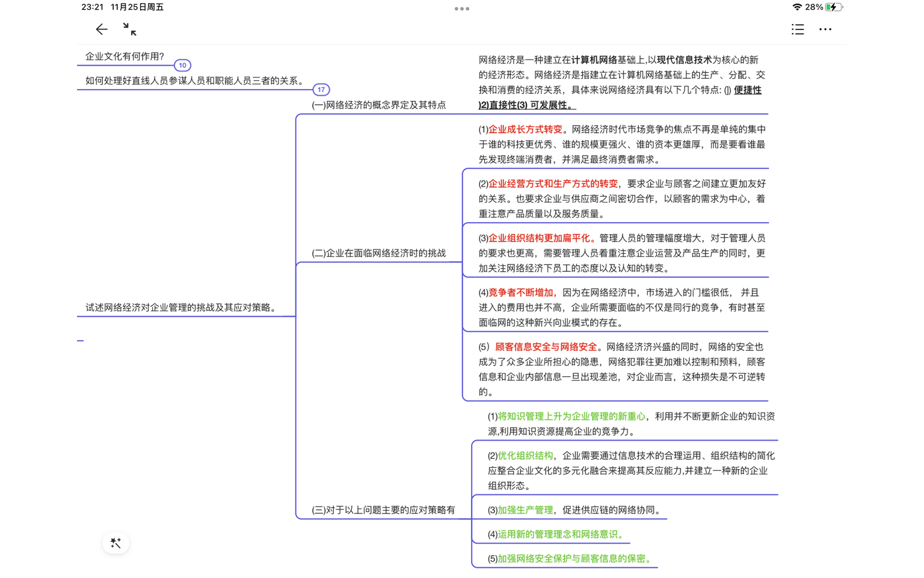
Task: Open the more options ellipsis menu
Action: tap(825, 29)
